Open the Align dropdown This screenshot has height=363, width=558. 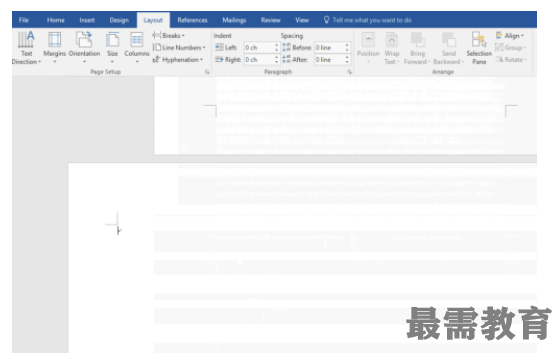pos(510,36)
